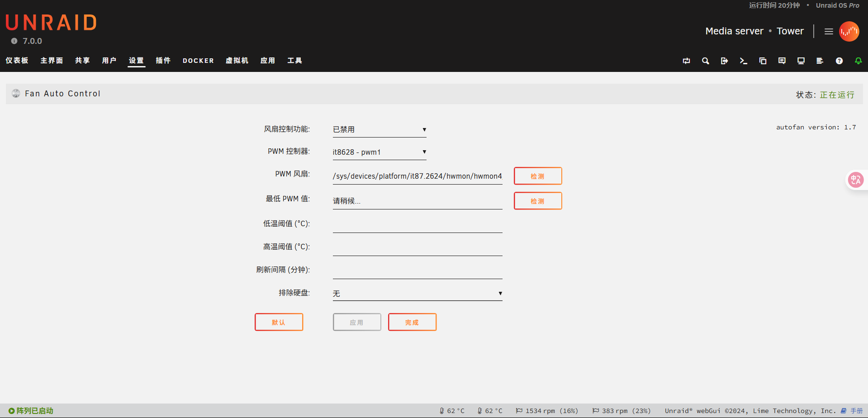Click the 阵列已启动 array status icon

point(12,411)
